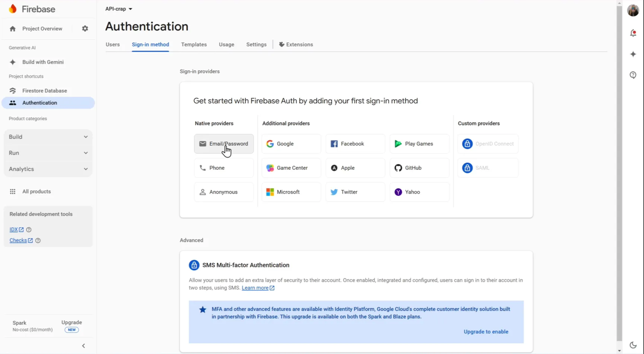Choose the Twitter provider
Image resolution: width=644 pixels, height=354 pixels.
355,192
